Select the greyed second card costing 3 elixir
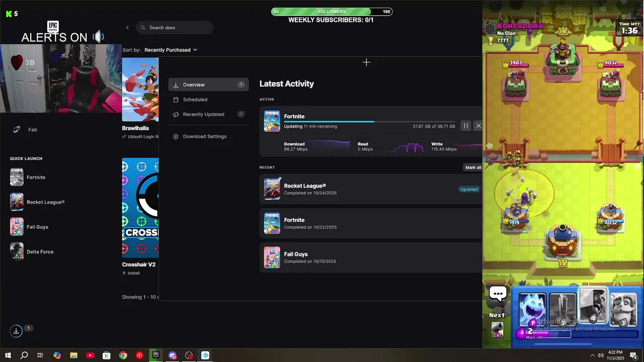The height and width of the screenshot is (362, 644). pos(562,310)
